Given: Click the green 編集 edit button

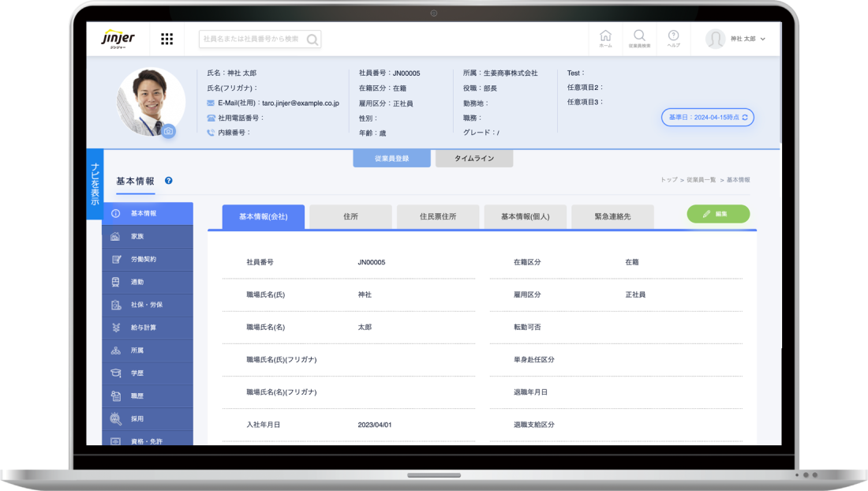Looking at the screenshot, I should pyautogui.click(x=718, y=214).
